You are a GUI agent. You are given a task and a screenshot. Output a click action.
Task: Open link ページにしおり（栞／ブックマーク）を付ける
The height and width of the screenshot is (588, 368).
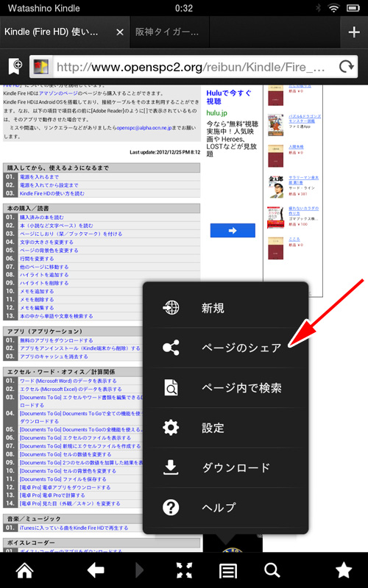(71, 234)
